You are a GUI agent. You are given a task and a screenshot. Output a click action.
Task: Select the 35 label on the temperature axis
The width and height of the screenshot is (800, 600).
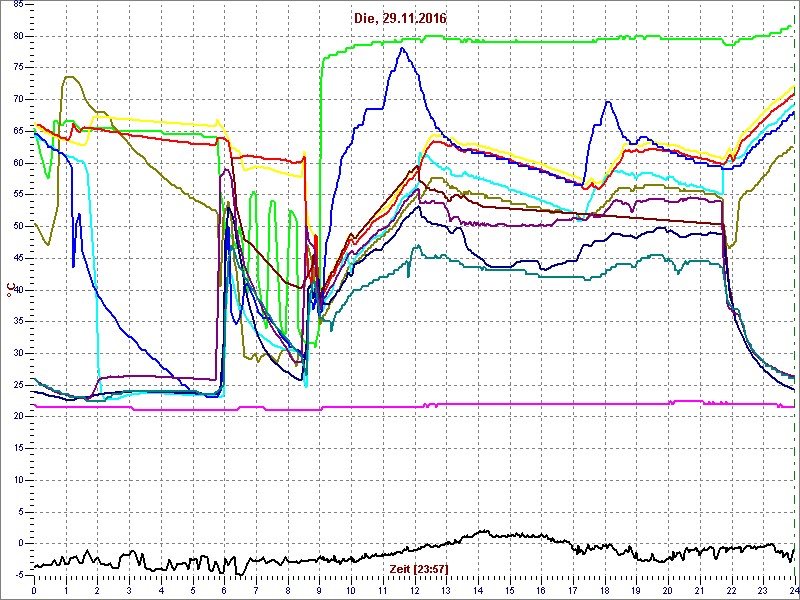[18, 322]
